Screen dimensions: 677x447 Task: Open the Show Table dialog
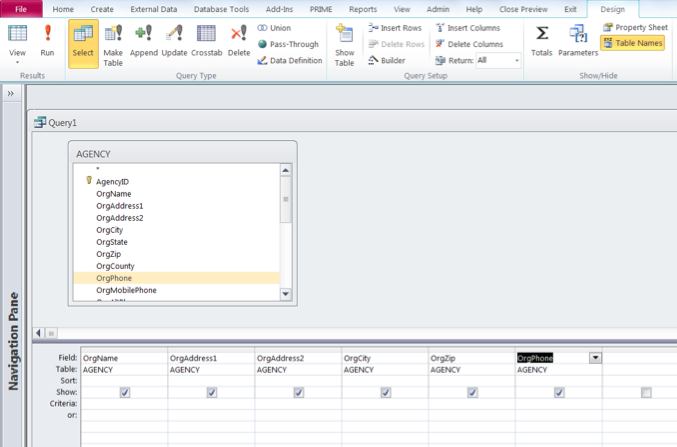344,44
